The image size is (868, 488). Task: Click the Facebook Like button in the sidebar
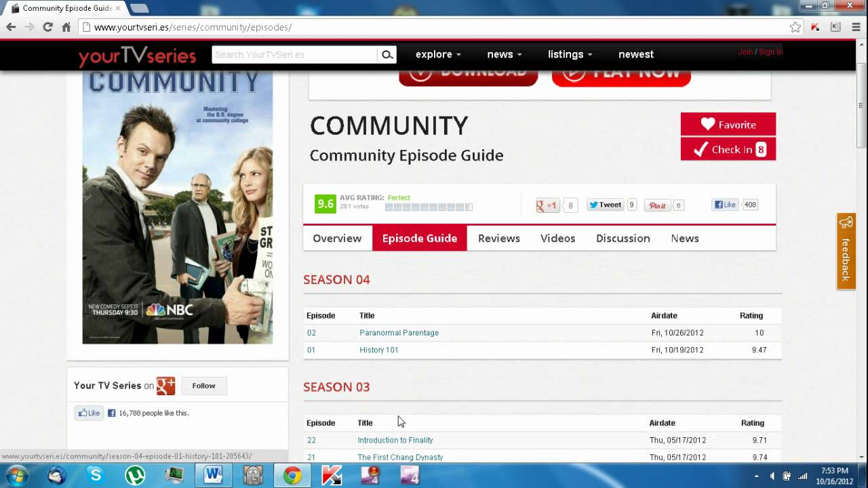[89, 413]
